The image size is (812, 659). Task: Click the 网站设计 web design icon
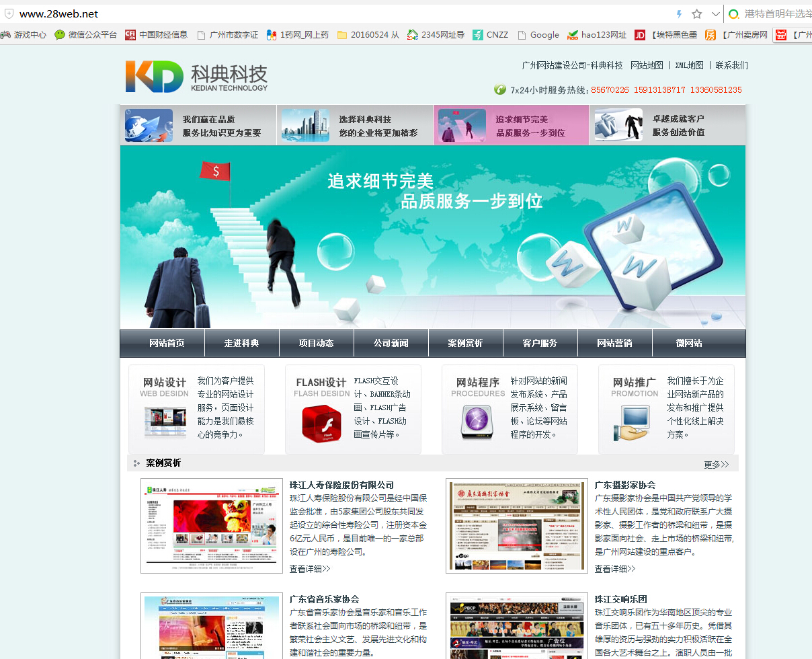tap(165, 423)
